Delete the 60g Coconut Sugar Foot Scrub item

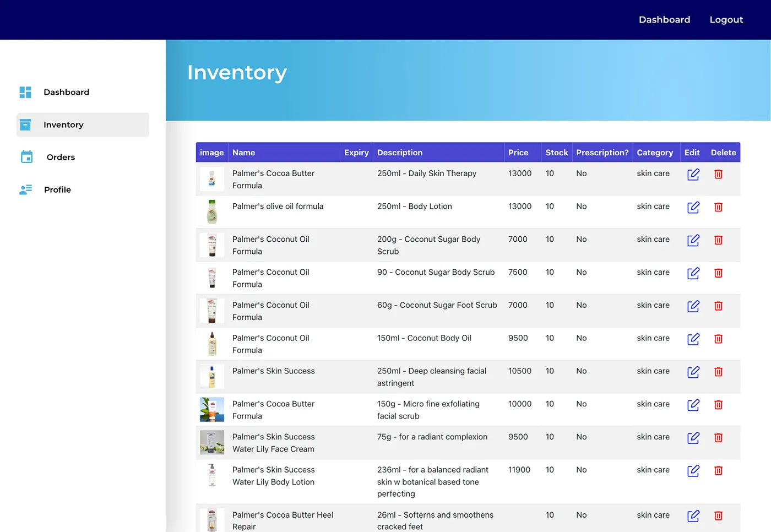tap(718, 306)
